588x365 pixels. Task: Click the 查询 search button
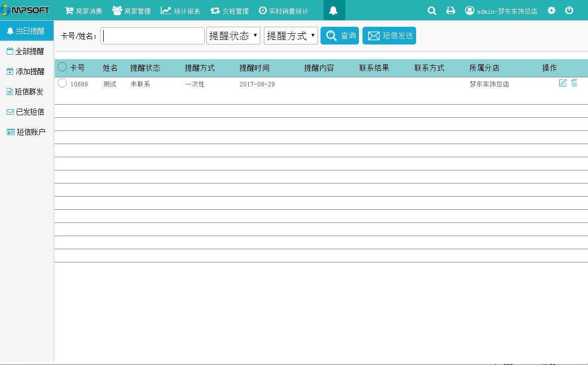[x=340, y=36]
